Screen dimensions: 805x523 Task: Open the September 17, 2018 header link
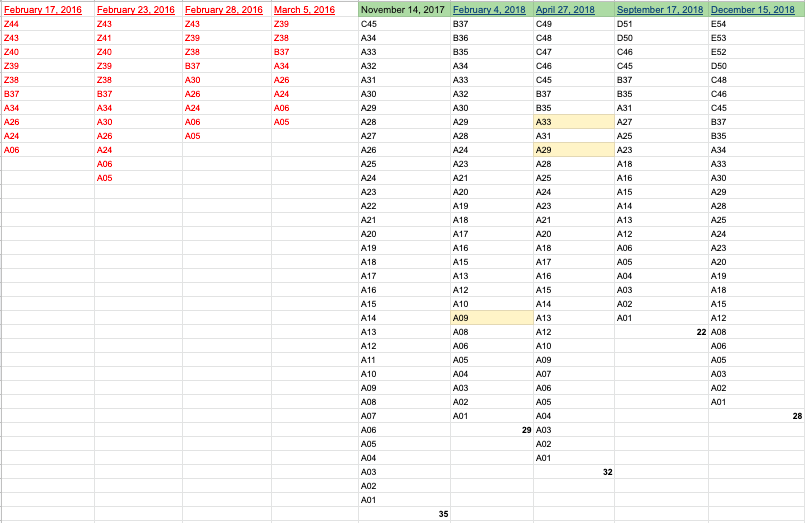660,10
